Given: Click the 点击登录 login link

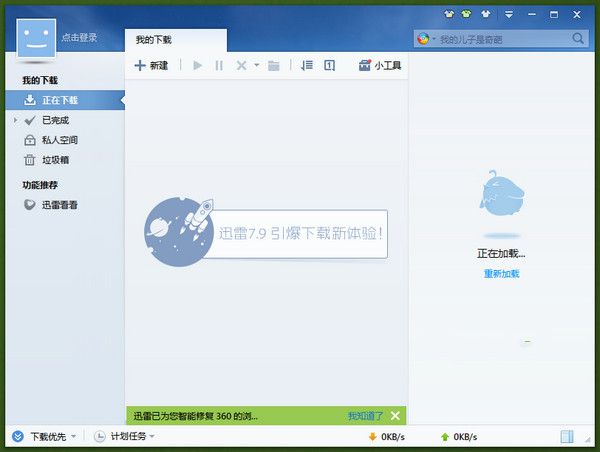Looking at the screenshot, I should [79, 37].
